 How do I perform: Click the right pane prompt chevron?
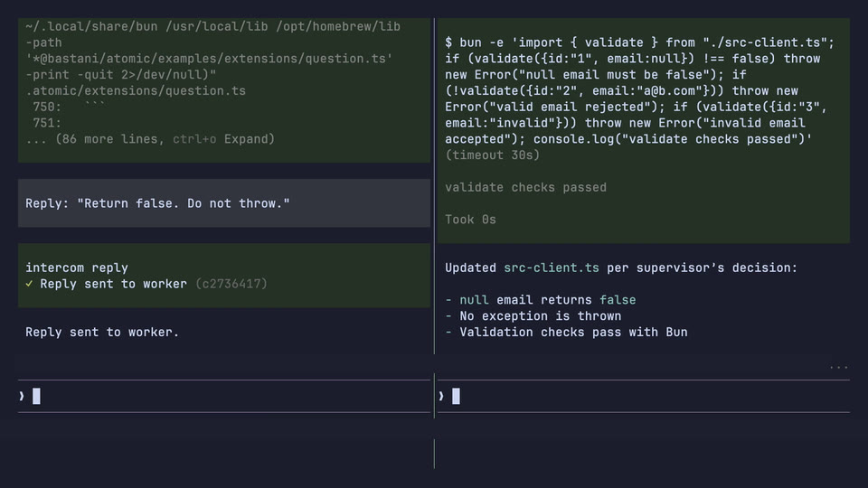(441, 396)
